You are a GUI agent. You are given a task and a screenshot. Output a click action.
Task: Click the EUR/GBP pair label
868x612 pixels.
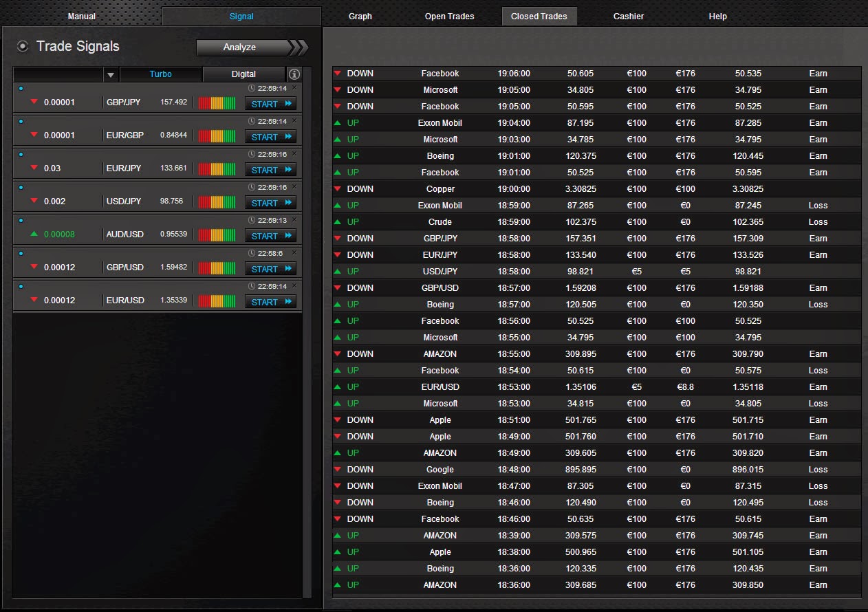pos(125,135)
